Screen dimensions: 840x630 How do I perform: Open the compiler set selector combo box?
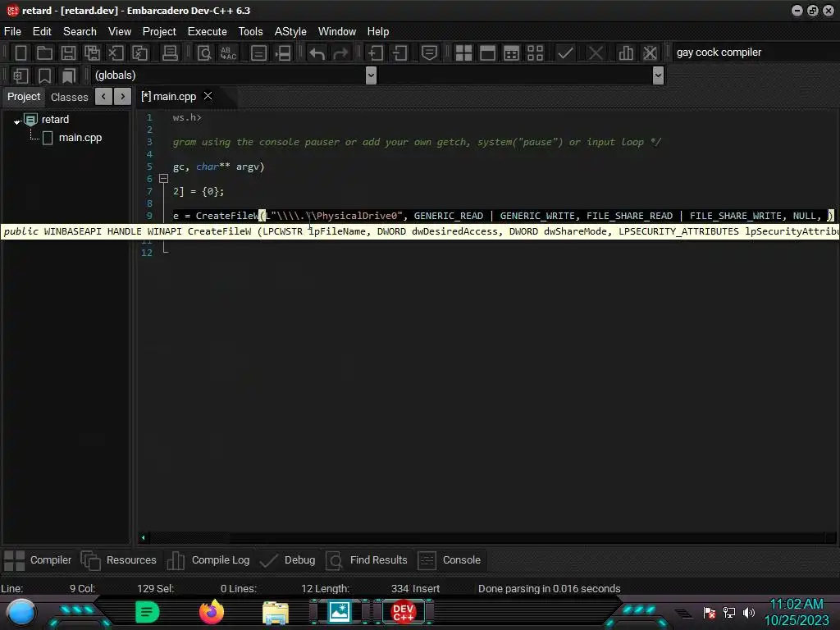click(756, 52)
